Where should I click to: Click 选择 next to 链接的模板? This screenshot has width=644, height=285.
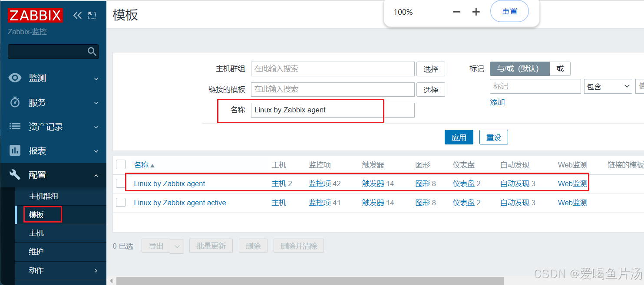coord(431,90)
